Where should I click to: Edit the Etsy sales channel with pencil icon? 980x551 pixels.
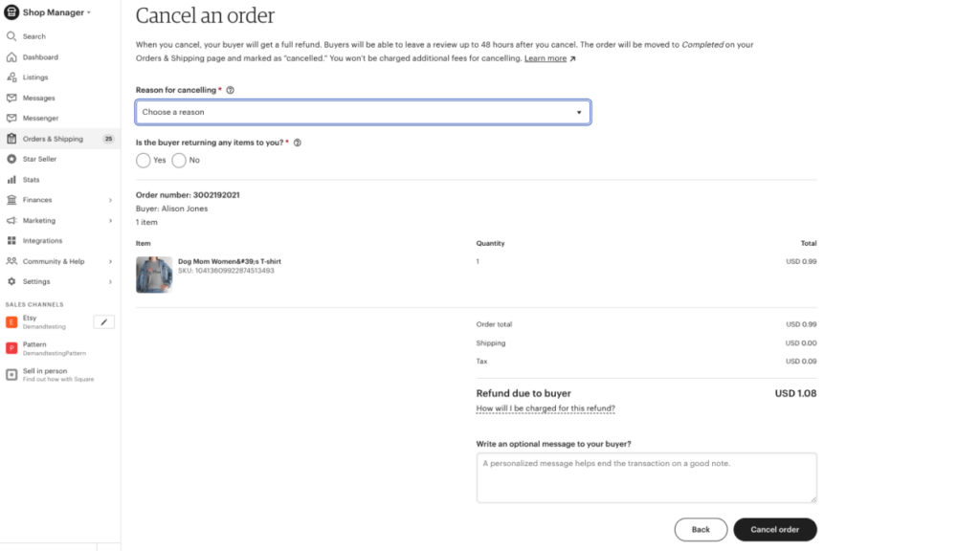103,320
